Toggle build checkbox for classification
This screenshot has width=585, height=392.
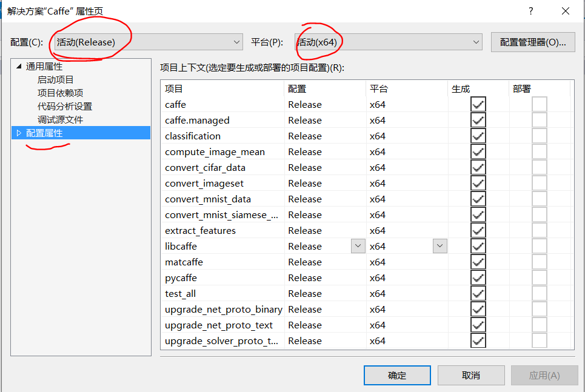click(x=478, y=136)
